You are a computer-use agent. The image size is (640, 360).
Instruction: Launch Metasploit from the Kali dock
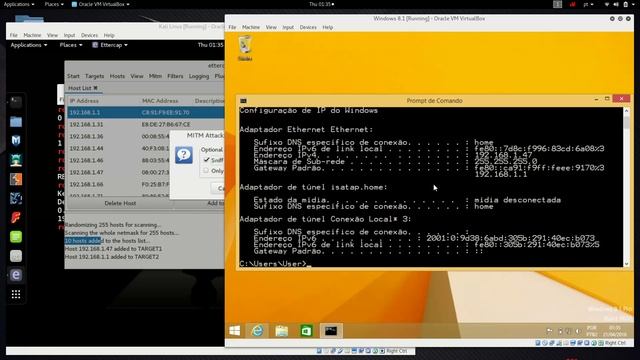[x=16, y=140]
